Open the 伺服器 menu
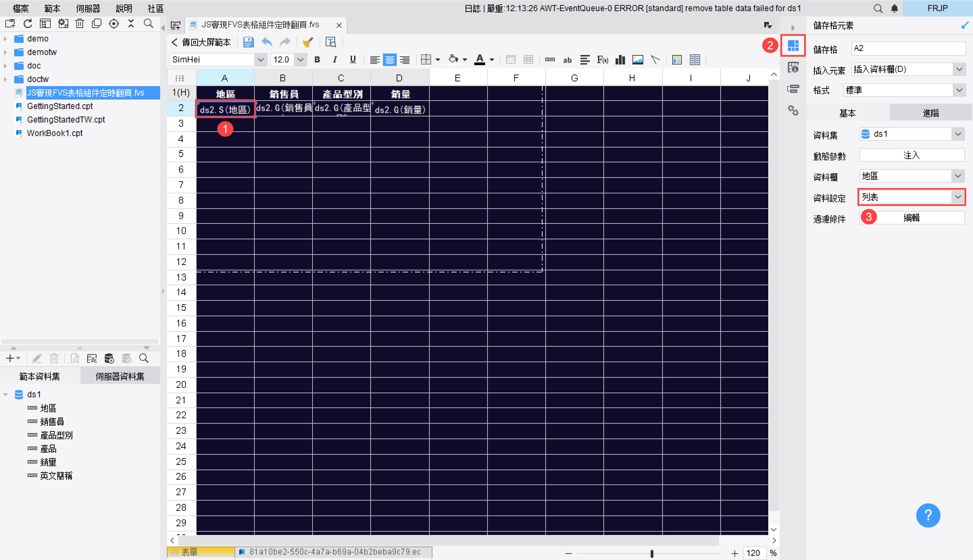The width and height of the screenshot is (973, 560). 88,8
